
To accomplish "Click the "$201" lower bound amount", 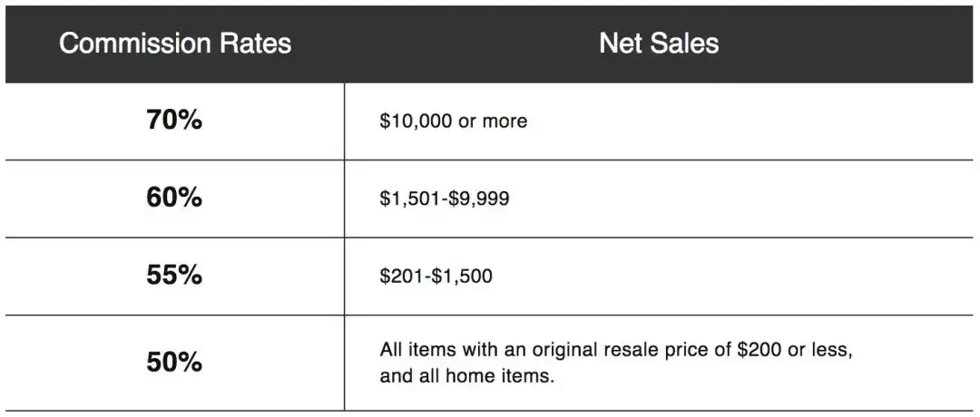I will coord(401,276).
